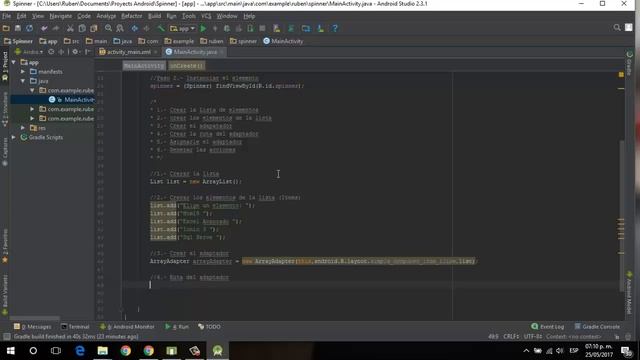Click the Cut scissors icon
Screen dimensions: 640x360
[70, 28]
